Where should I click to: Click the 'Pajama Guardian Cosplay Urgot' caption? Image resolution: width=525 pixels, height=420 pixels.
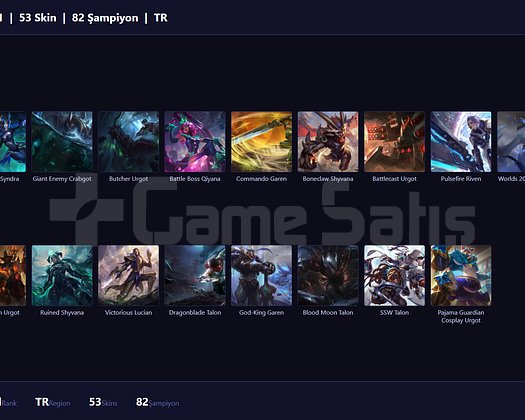click(x=461, y=317)
